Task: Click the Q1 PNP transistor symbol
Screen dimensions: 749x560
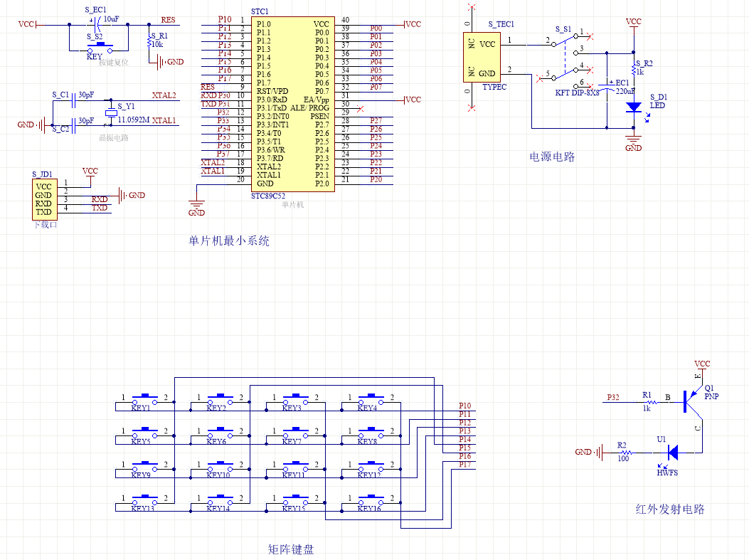Action: click(x=689, y=402)
